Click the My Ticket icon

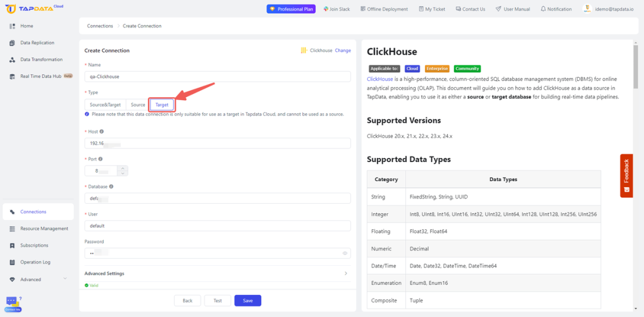click(421, 9)
